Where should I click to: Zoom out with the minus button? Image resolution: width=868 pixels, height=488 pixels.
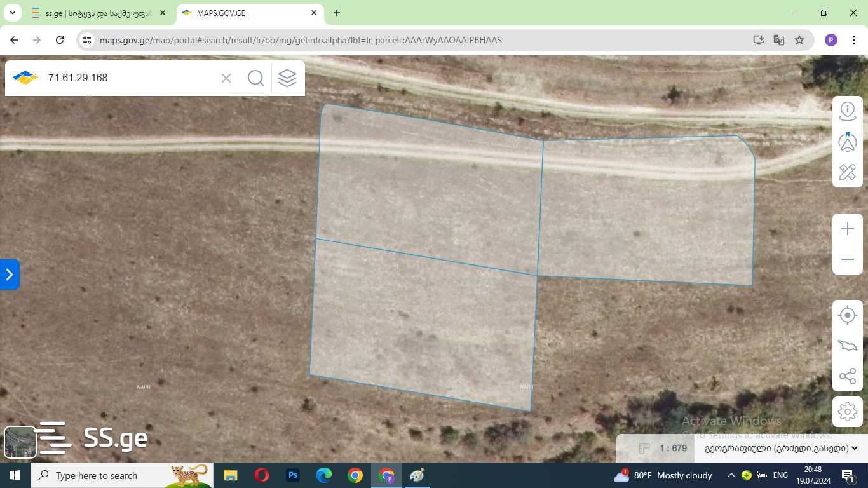[x=847, y=259]
